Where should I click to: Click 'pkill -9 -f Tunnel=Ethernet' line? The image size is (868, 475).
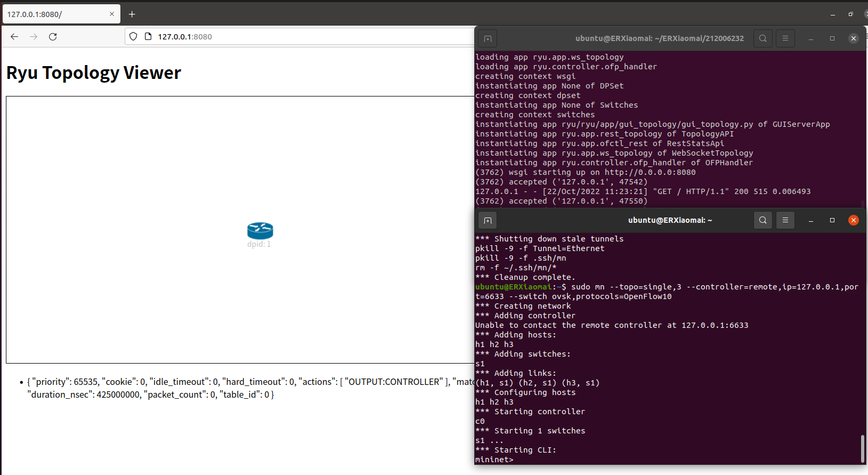tap(540, 248)
